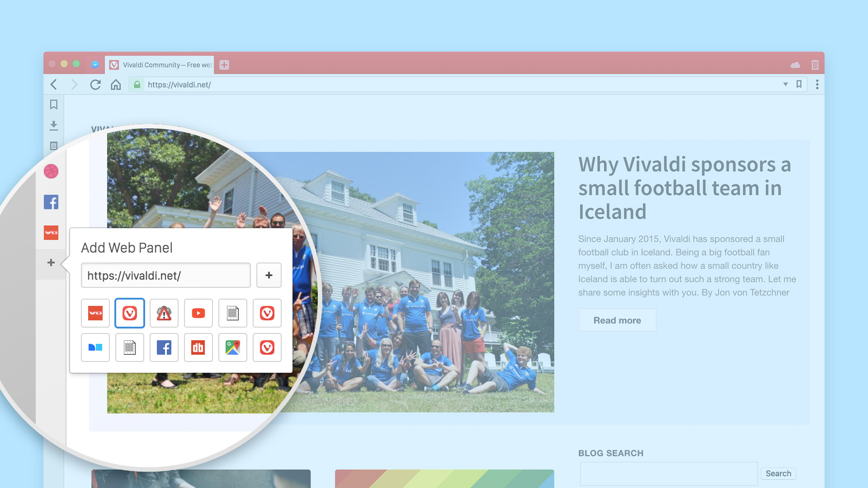Click the dropdown arrow in address bar
This screenshot has width=868, height=488.
click(785, 84)
